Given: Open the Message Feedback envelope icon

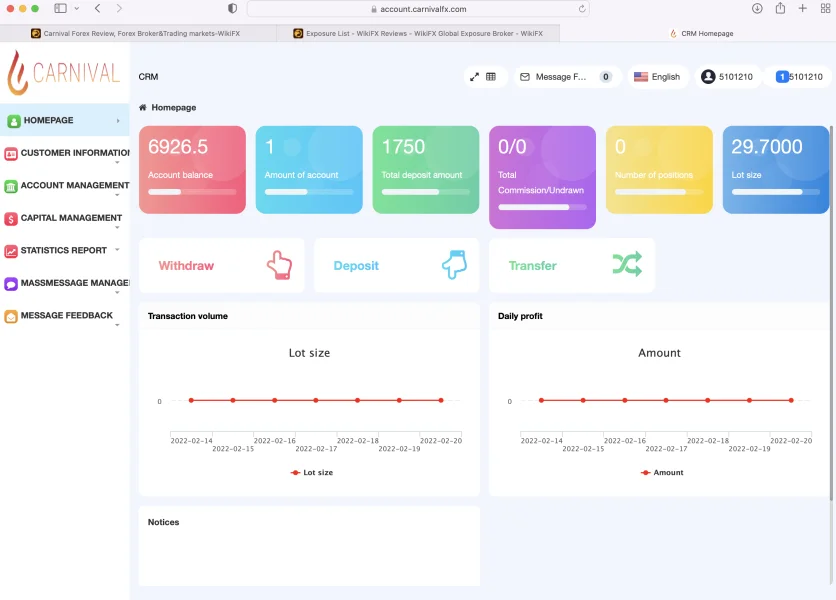Looking at the screenshot, I should [x=525, y=77].
